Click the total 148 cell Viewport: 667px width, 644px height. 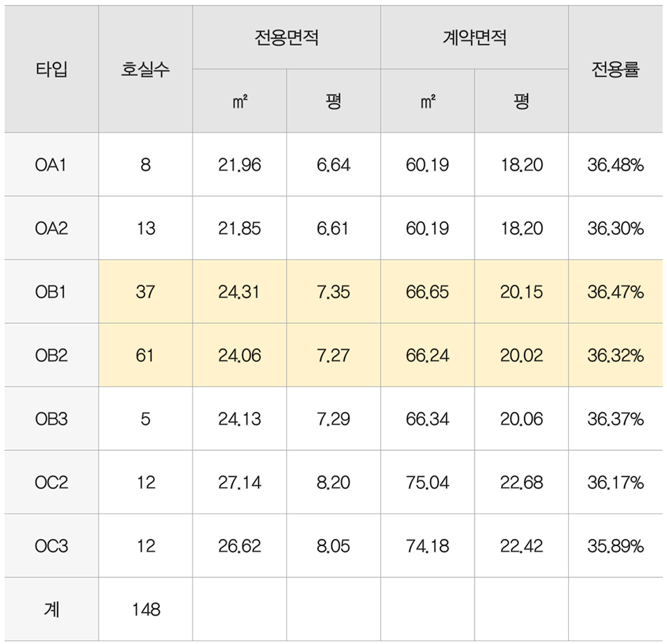(145, 609)
